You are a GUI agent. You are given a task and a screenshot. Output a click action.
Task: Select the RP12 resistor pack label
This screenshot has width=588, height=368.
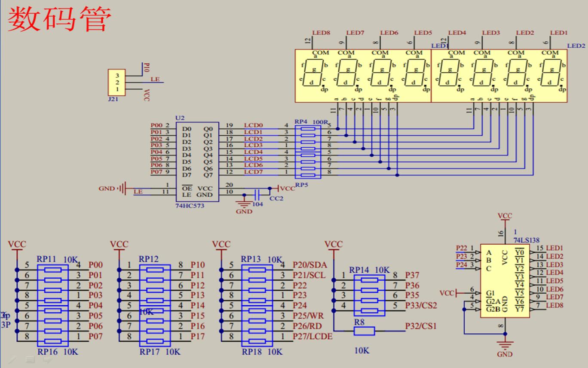pyautogui.click(x=149, y=259)
